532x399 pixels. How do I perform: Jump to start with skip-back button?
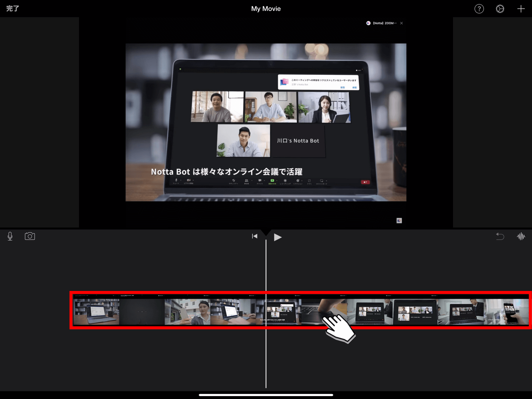tap(255, 236)
